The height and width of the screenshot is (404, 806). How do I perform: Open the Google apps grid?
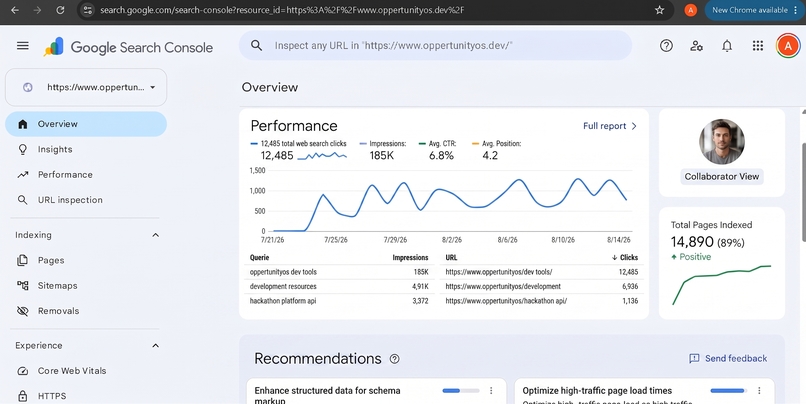point(758,46)
